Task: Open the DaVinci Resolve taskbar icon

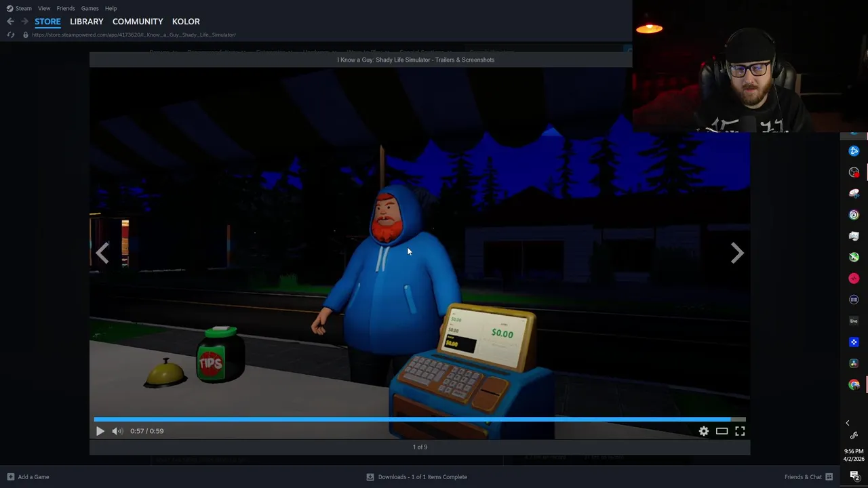Action: [x=854, y=363]
